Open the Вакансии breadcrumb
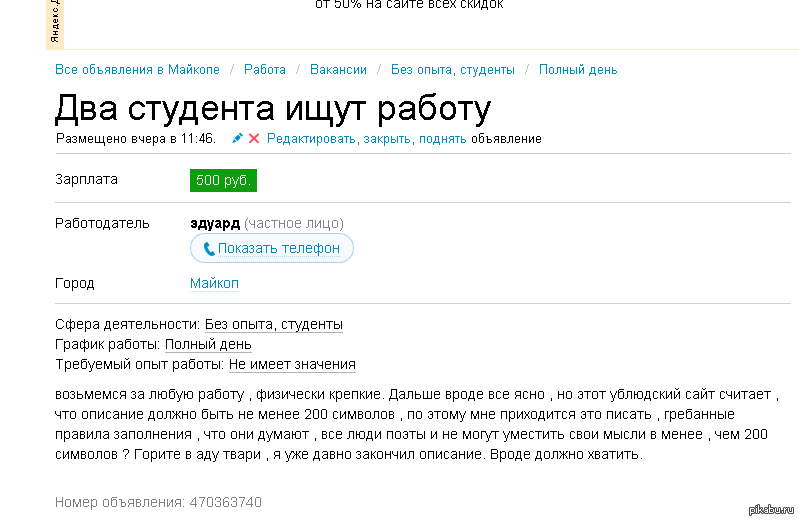 338,70
